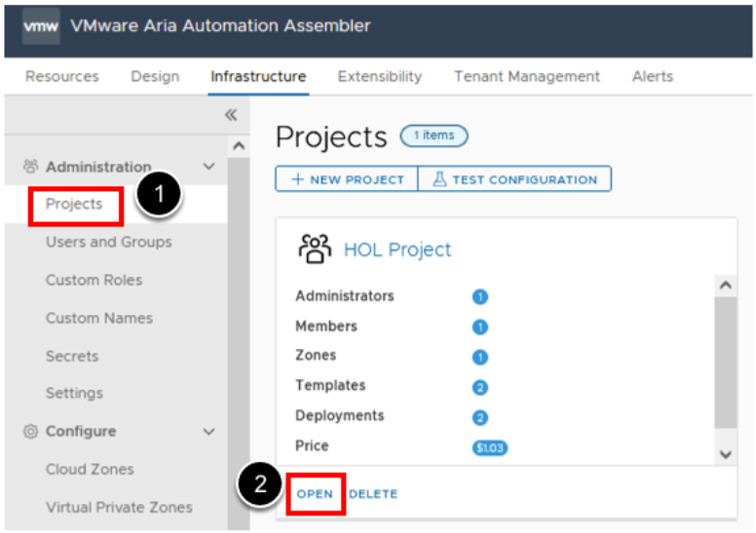This screenshot has width=756, height=533.
Task: Collapse the Configure section chevron
Action: (x=208, y=432)
